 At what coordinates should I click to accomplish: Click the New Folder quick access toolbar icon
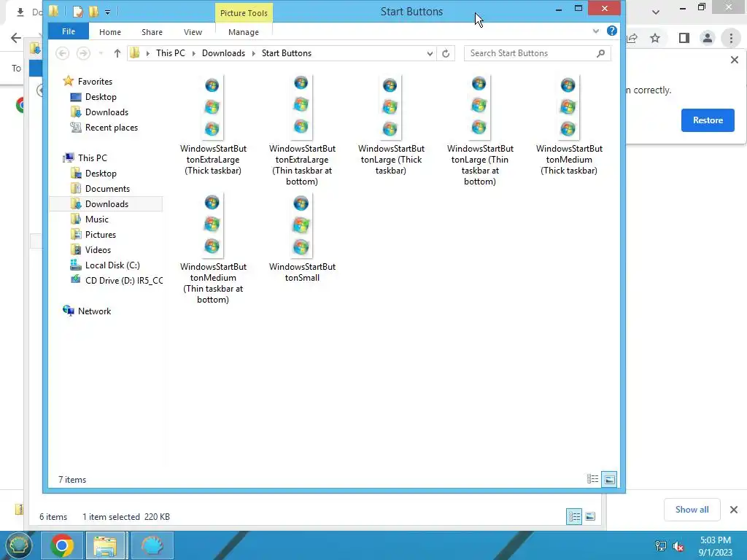(94, 12)
